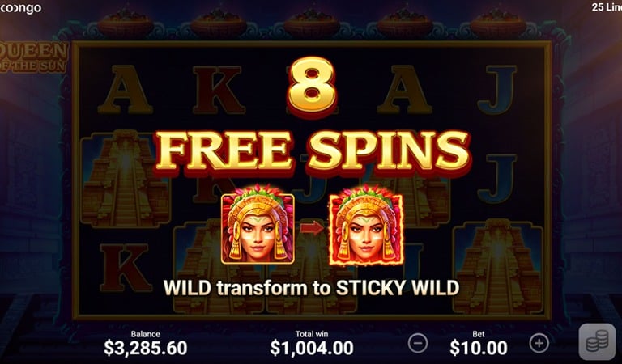
Task: Click the Queen of the Sun game logo
Action: tap(34, 57)
